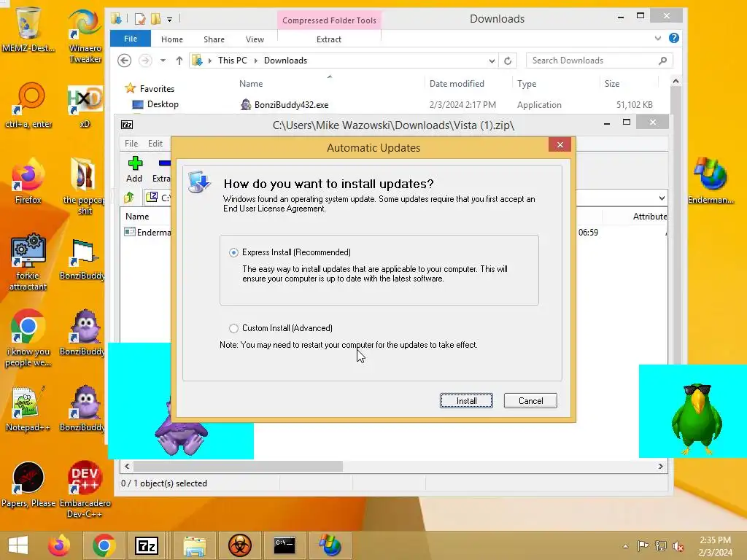Click the Search Downloads field
Viewport: 747px width, 560px height.
click(600, 61)
